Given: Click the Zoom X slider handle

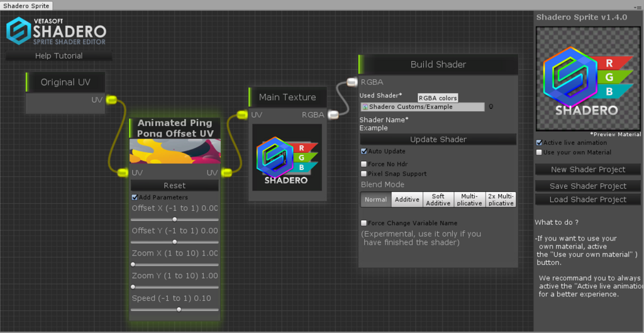Looking at the screenshot, I should coord(133,264).
